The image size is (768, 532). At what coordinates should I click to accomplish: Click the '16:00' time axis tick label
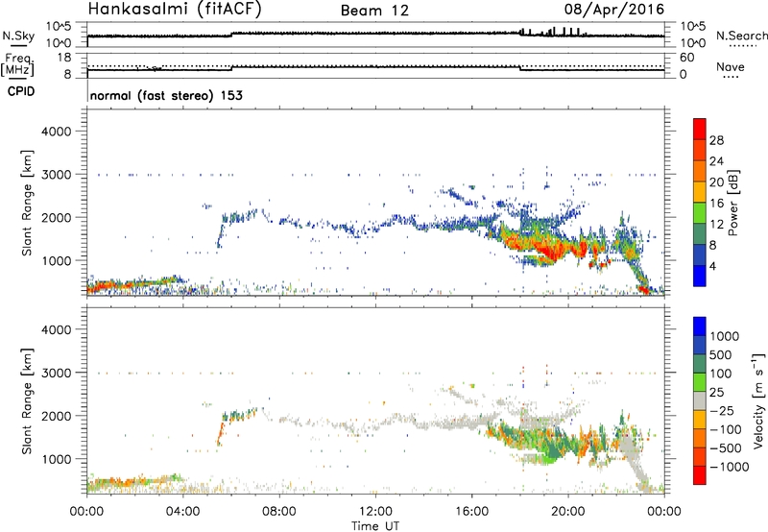pyautogui.click(x=471, y=512)
